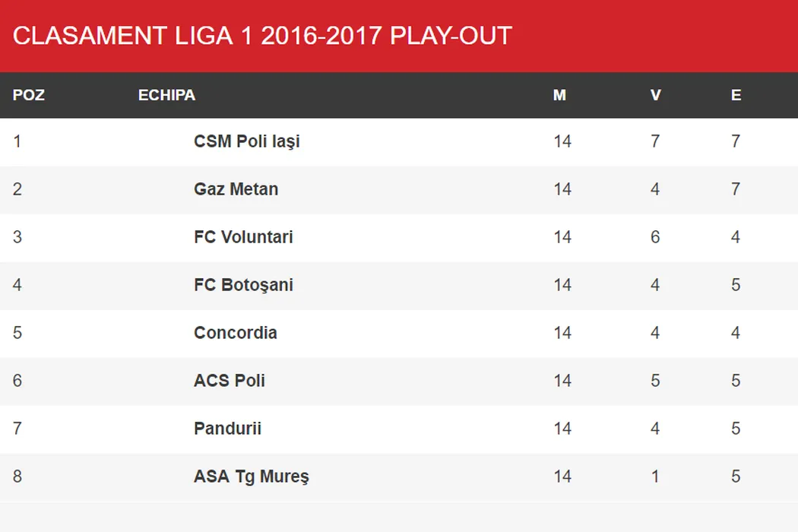This screenshot has height=532, width=798.
Task: Open the ASA Tg Mureş team entry
Action: coord(251,477)
